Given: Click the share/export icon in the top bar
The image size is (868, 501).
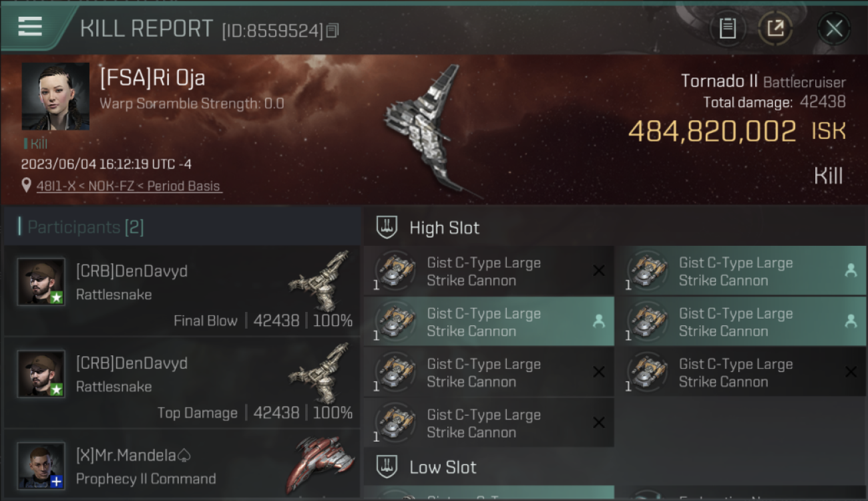Looking at the screenshot, I should [775, 29].
